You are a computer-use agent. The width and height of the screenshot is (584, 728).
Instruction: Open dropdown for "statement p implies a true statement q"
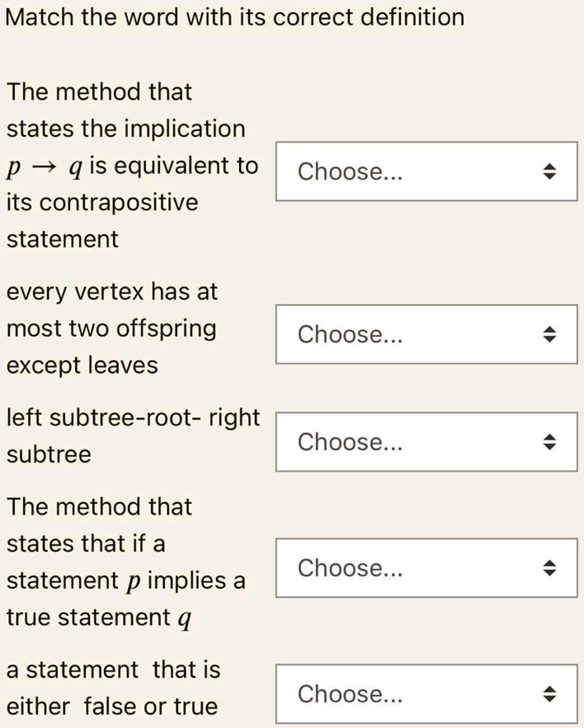(426, 568)
